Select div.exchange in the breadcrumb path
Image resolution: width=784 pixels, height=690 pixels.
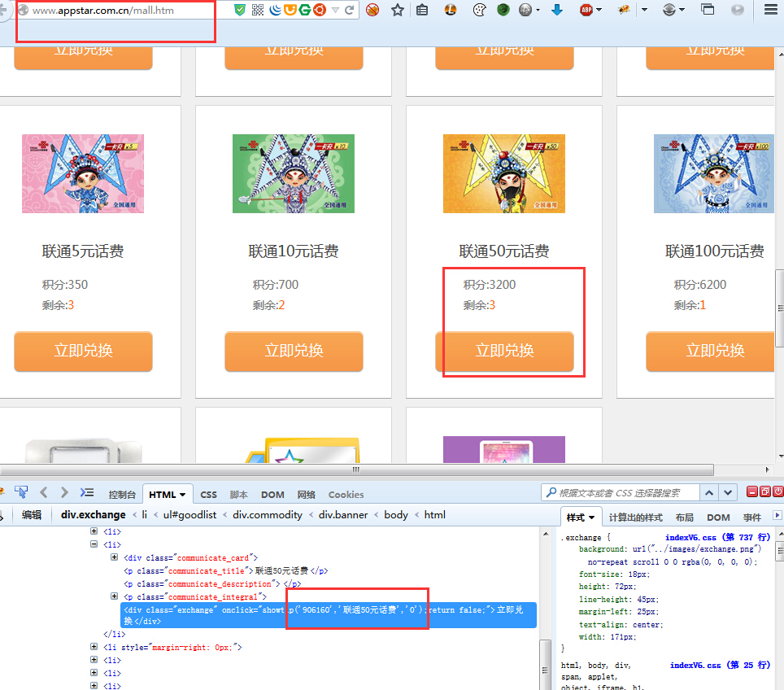93,515
